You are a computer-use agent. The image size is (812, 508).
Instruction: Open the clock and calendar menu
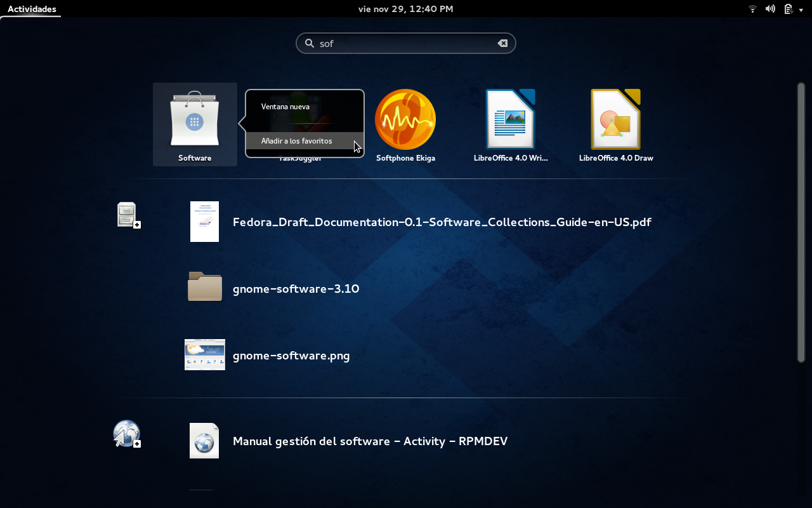pyautogui.click(x=405, y=9)
